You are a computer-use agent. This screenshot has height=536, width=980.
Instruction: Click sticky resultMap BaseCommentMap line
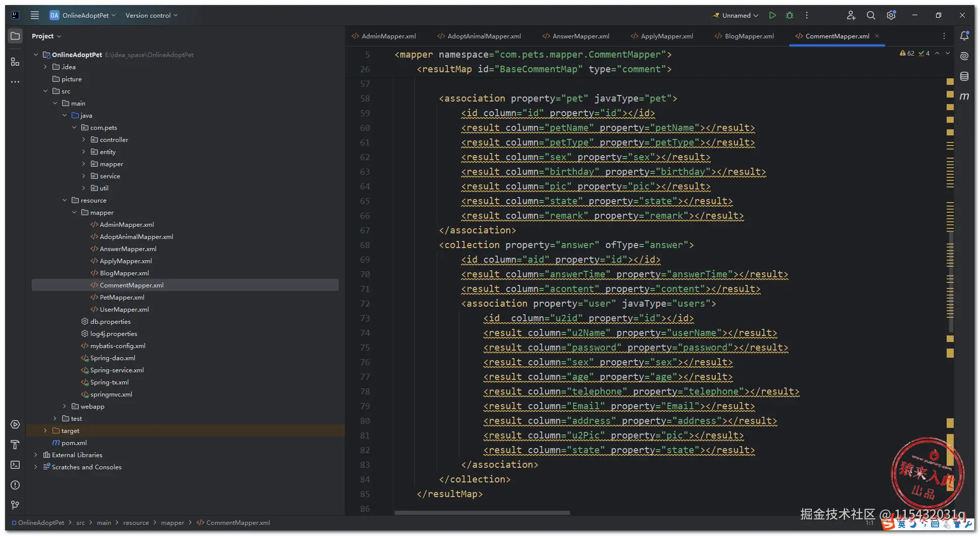[x=544, y=69]
